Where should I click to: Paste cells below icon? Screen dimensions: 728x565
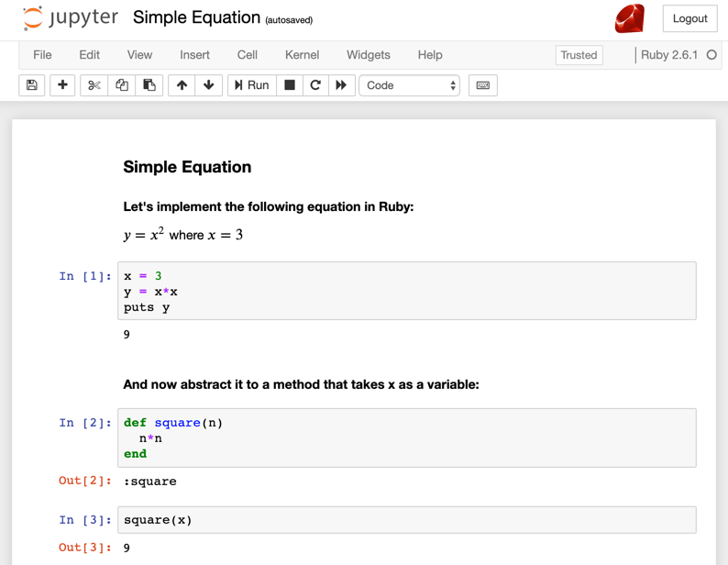tap(149, 85)
